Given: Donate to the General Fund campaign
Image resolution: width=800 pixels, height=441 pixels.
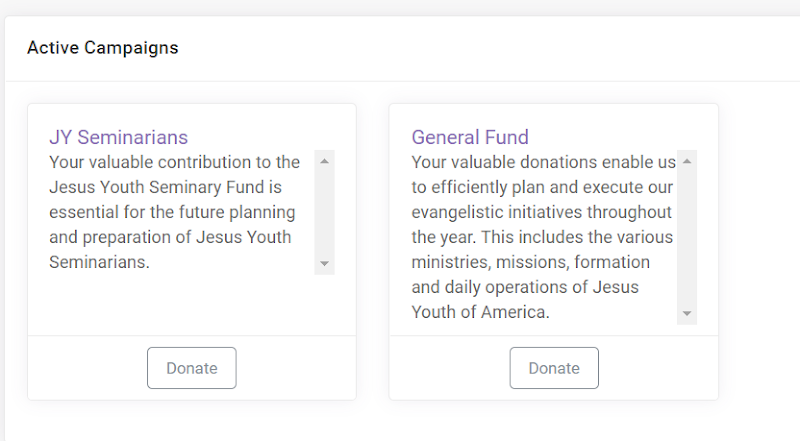Looking at the screenshot, I should click(x=554, y=368).
